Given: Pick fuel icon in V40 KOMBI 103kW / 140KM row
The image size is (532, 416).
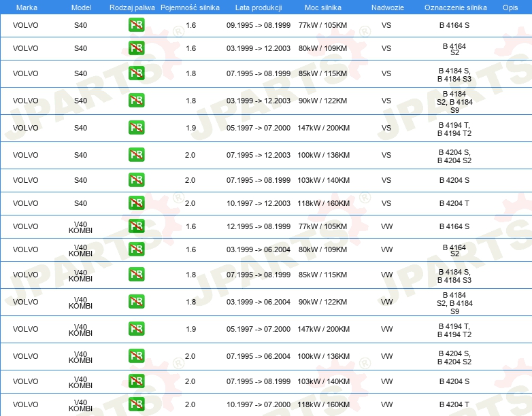Looking at the screenshot, I should tap(136, 381).
